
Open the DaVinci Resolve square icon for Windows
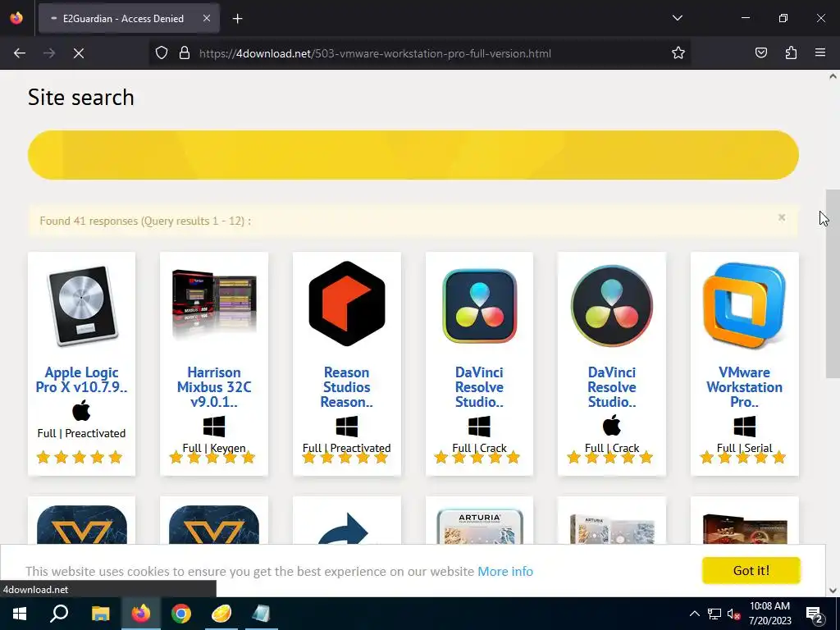click(479, 305)
